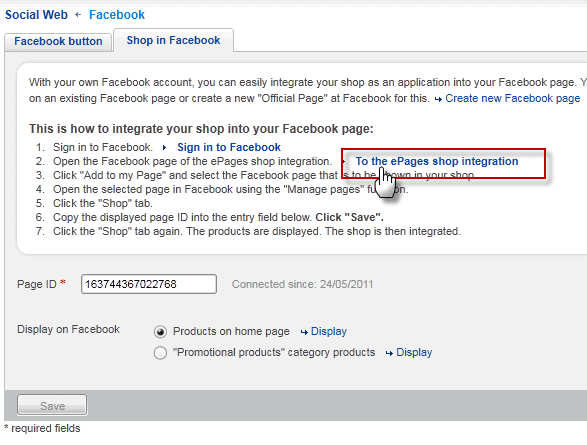Click Display link for Products on home page
This screenshot has width=587, height=445.
click(x=329, y=332)
